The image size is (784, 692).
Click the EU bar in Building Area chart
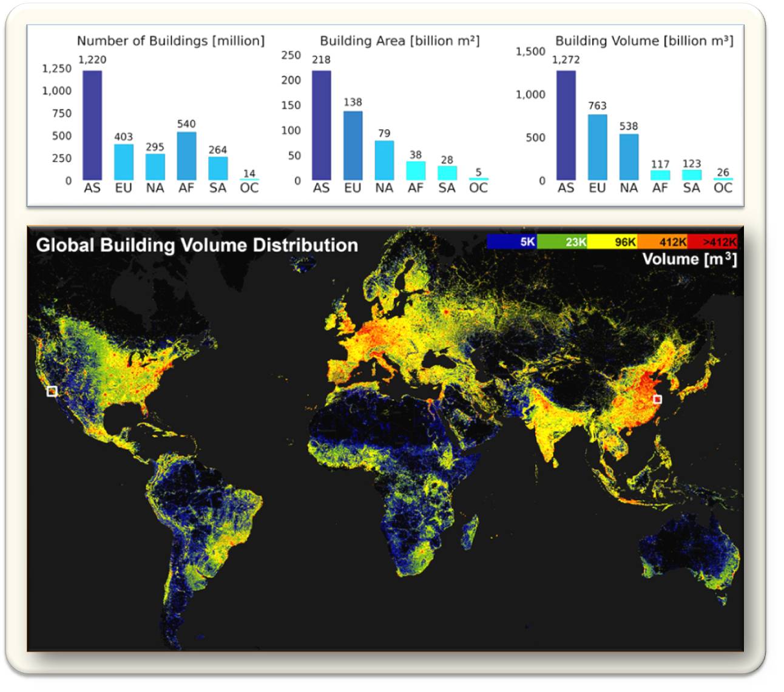click(x=353, y=146)
